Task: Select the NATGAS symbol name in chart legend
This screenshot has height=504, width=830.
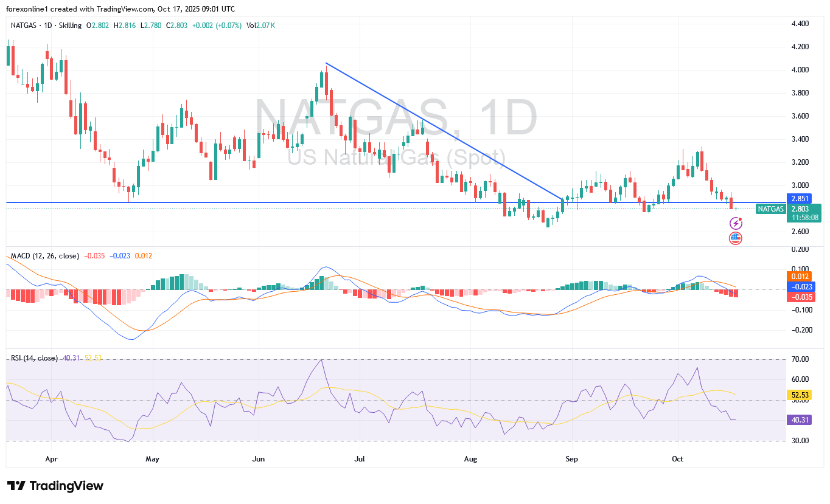Action: point(24,26)
